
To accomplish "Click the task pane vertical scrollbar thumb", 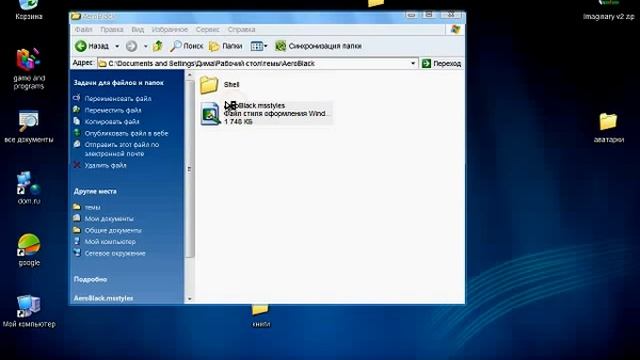I will (189, 169).
